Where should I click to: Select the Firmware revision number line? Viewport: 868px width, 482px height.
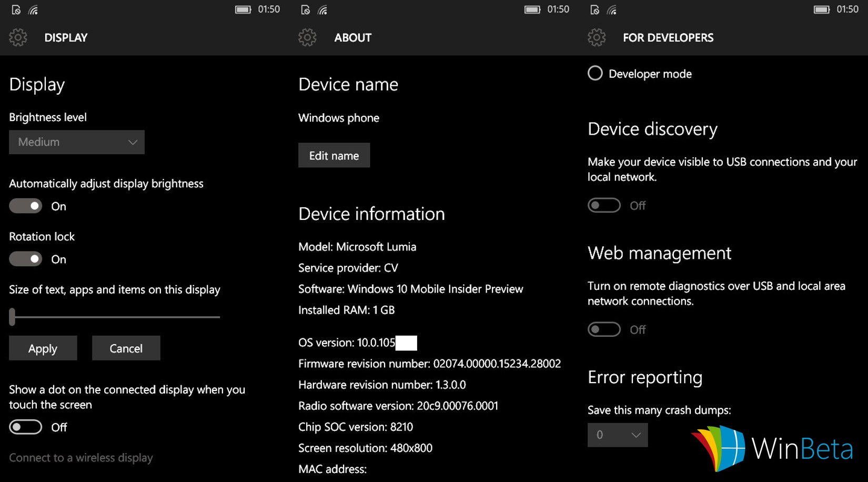click(x=430, y=364)
